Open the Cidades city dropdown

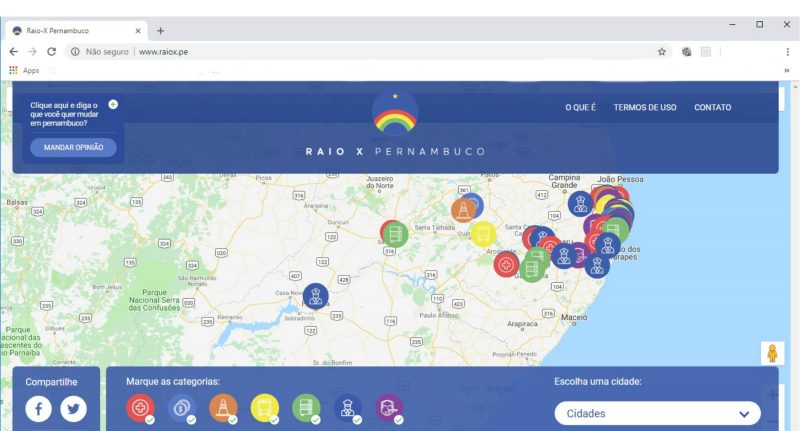pos(657,414)
